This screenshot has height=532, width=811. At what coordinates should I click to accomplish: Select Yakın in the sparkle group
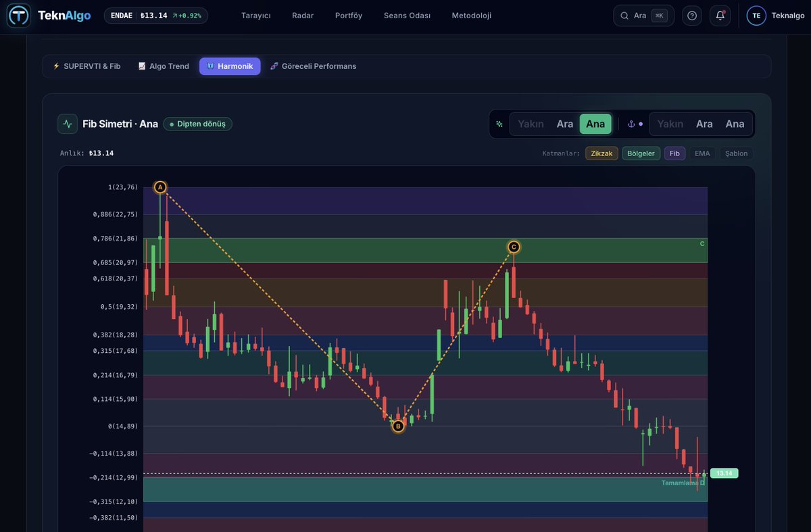point(531,124)
